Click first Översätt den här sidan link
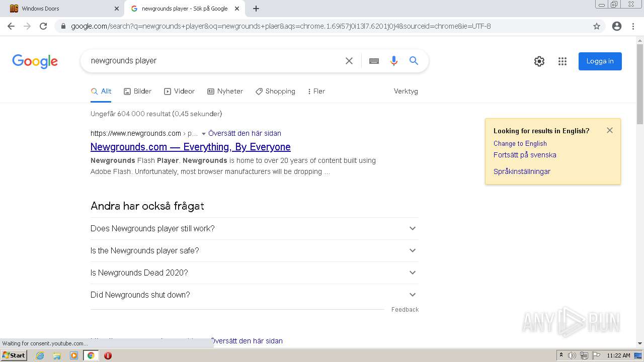Image resolution: width=644 pixels, height=362 pixels. (245, 133)
